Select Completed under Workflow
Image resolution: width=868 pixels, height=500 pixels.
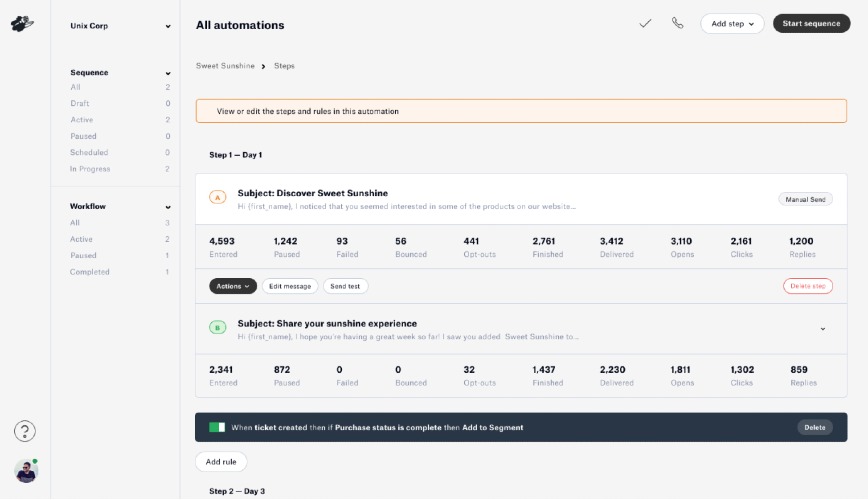90,272
